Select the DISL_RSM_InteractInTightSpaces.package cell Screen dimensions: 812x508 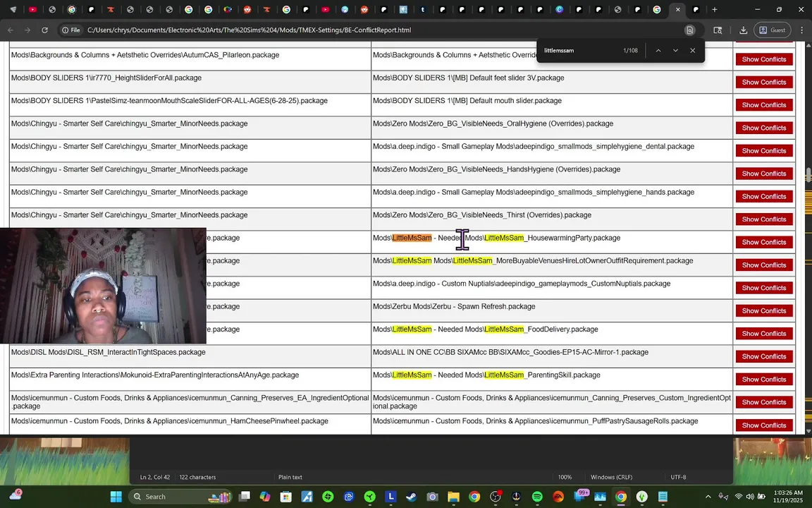(190, 356)
